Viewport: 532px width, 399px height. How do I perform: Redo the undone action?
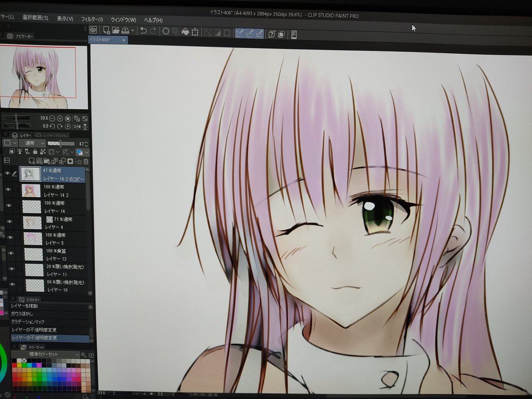153,31
